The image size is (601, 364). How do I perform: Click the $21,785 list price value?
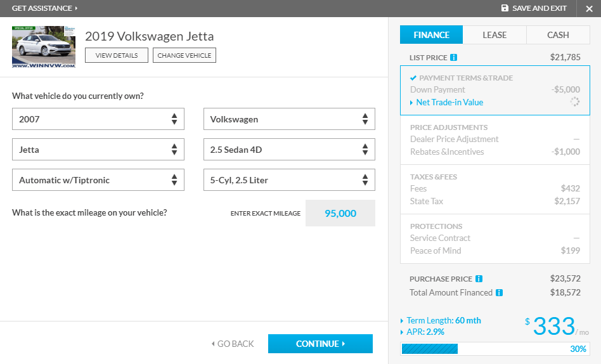point(565,57)
